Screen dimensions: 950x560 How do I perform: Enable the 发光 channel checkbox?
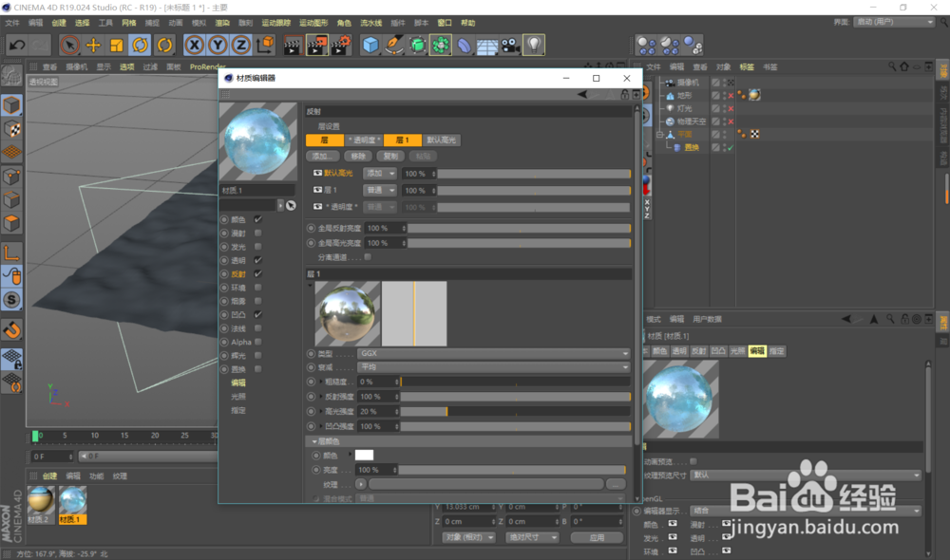click(x=258, y=247)
